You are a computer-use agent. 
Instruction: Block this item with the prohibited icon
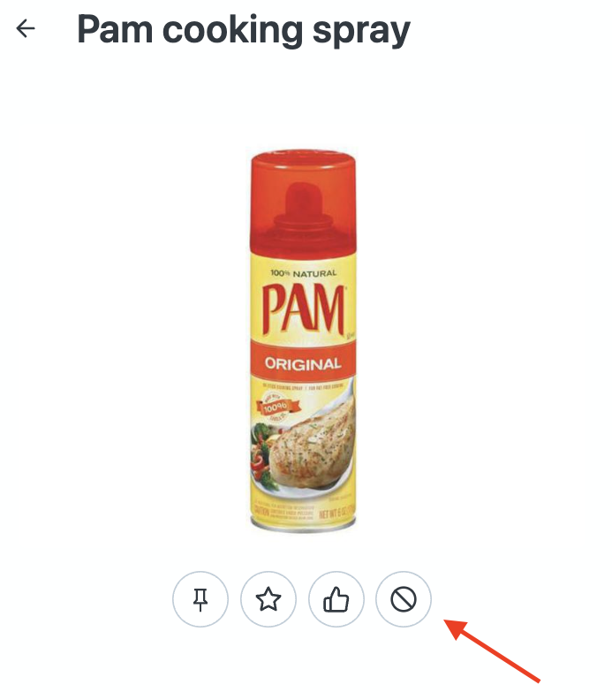(404, 599)
